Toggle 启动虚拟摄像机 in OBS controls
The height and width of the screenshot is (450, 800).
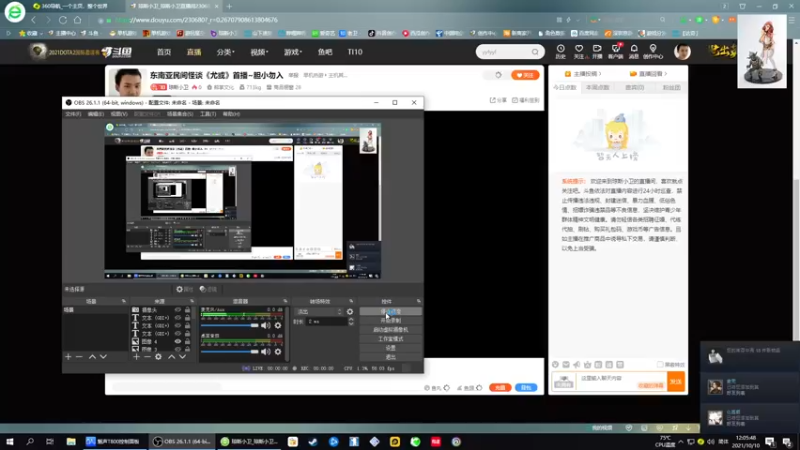[391, 330]
